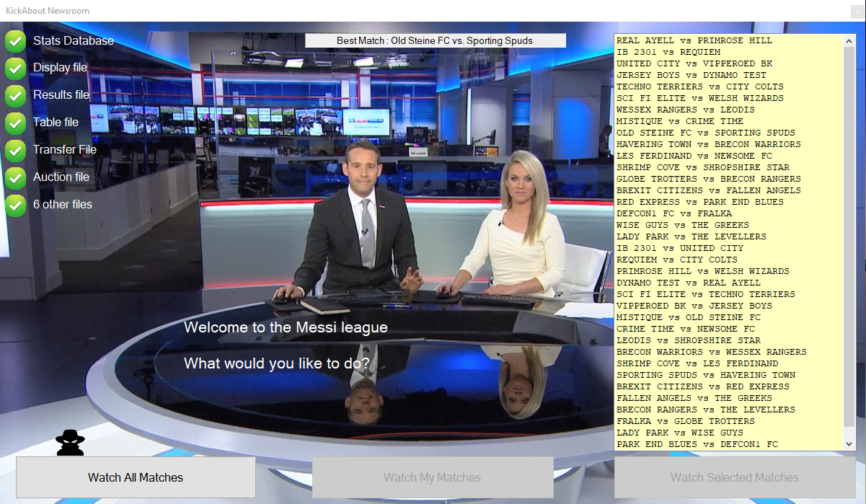Click the green check icon beside 6 other files

[16, 205]
